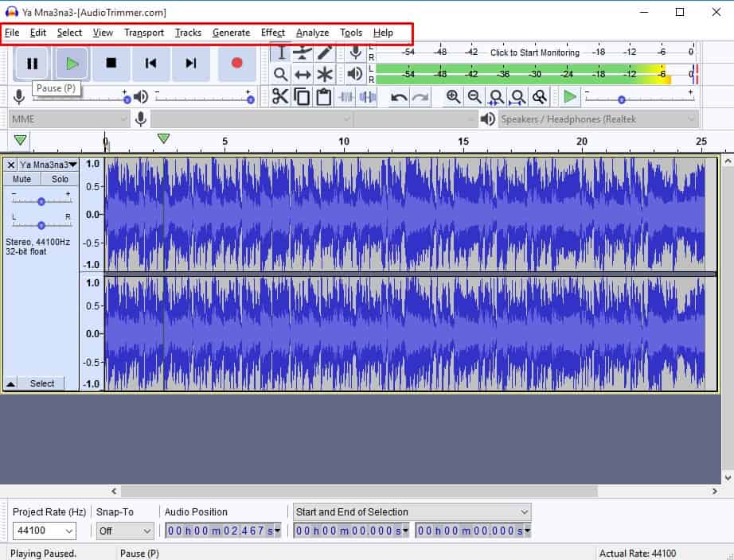Pause playback with the Pause button

(33, 63)
